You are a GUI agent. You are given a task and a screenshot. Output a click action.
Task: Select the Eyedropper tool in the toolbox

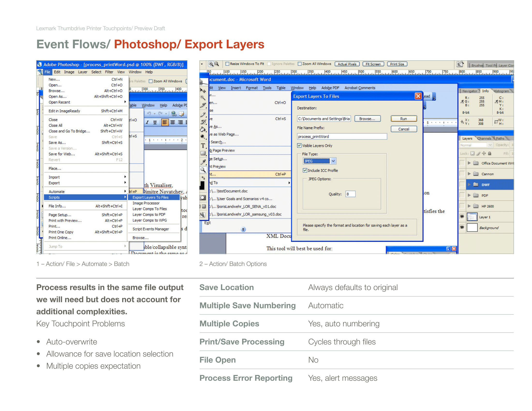[x=203, y=162]
